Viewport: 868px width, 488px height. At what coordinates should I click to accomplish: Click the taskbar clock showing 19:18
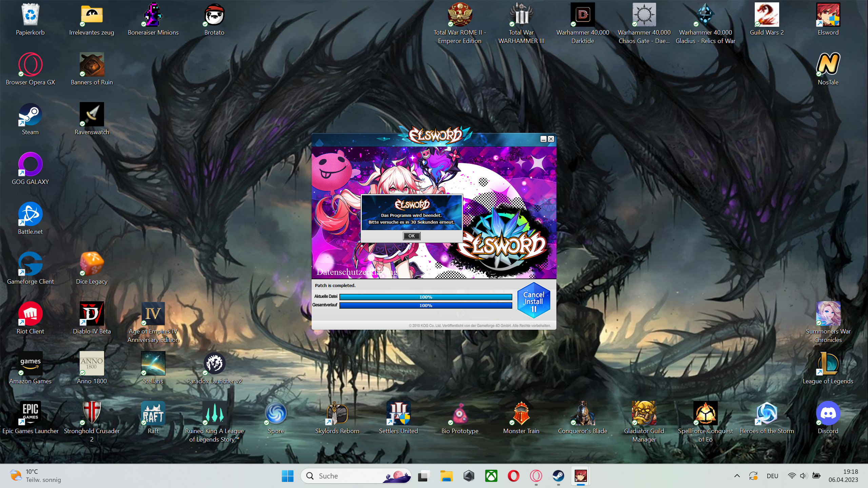point(843,476)
